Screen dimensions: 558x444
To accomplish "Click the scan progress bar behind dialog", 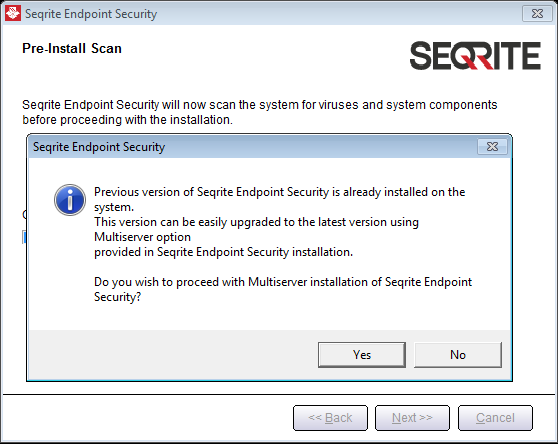I will click(24, 237).
